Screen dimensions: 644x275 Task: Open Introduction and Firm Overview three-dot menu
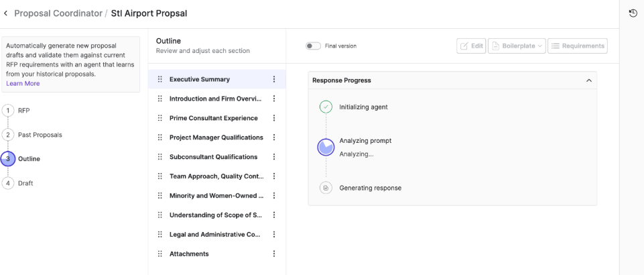(x=274, y=99)
